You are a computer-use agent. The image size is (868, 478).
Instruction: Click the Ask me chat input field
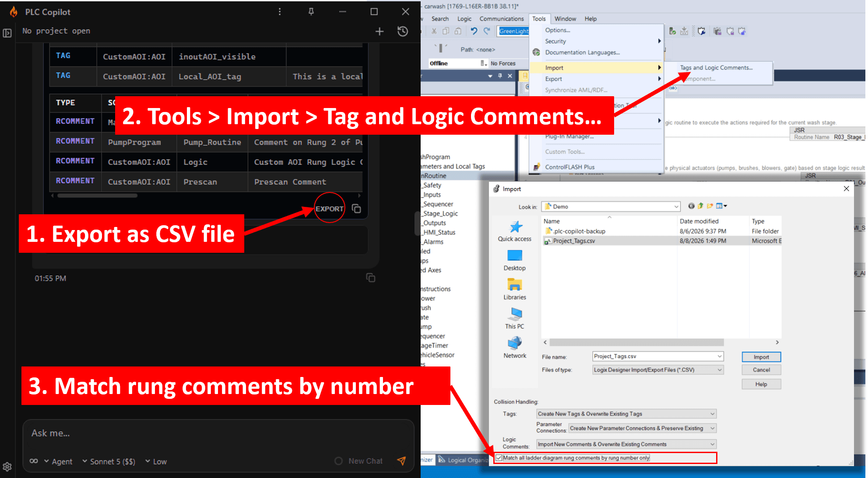pyautogui.click(x=218, y=433)
